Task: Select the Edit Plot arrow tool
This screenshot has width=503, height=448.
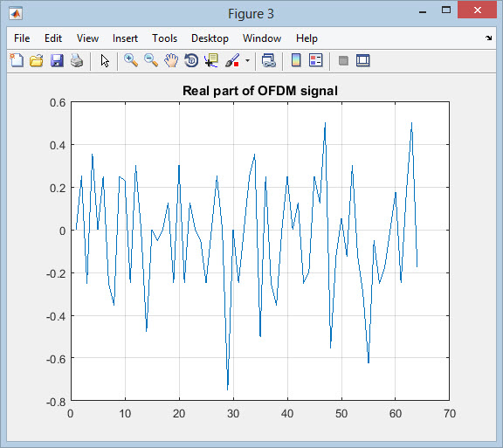Action: 105,60
